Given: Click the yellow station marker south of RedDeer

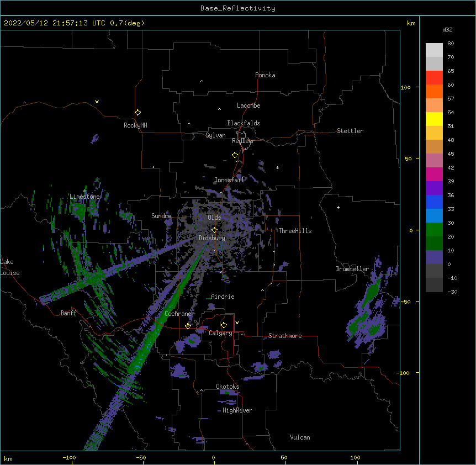Looking at the screenshot, I should (235, 155).
